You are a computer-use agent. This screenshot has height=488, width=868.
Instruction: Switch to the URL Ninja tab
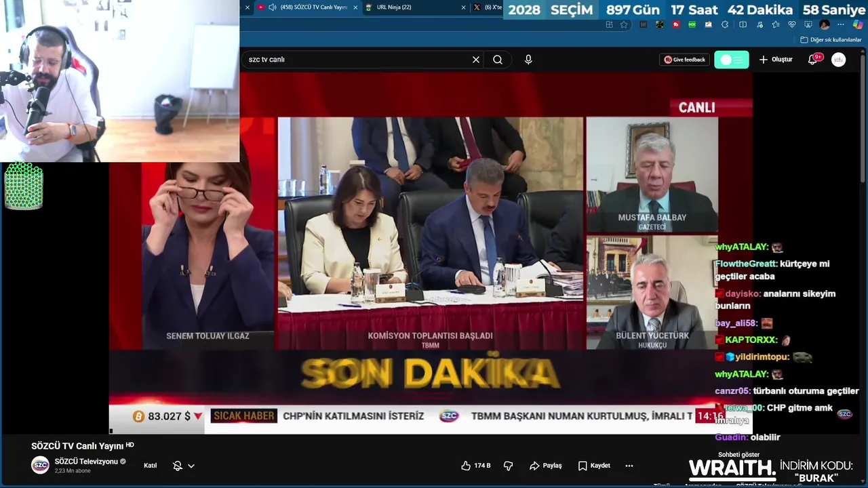414,7
